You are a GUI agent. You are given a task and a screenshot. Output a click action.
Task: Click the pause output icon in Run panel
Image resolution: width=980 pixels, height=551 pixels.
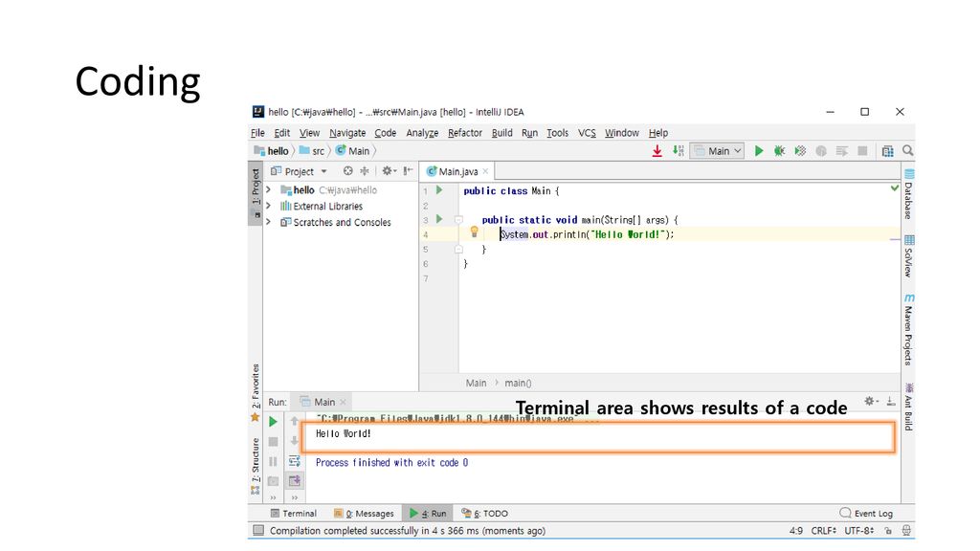click(x=273, y=461)
